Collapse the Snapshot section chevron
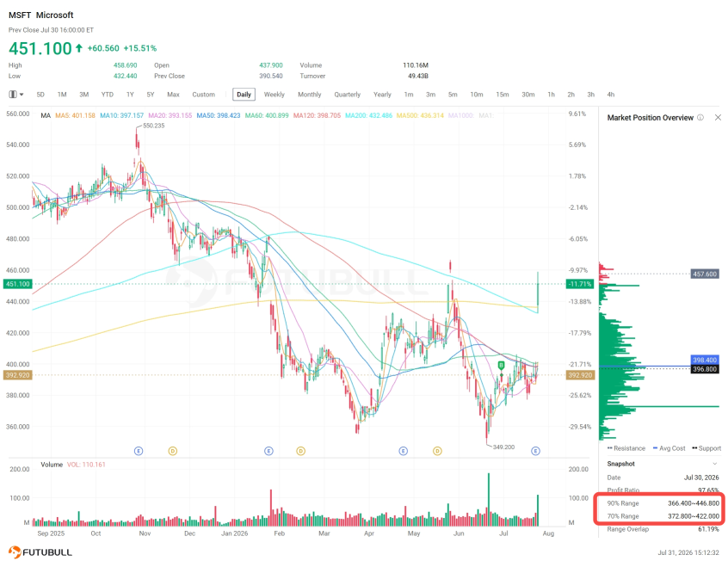728x567 pixels. click(x=714, y=464)
